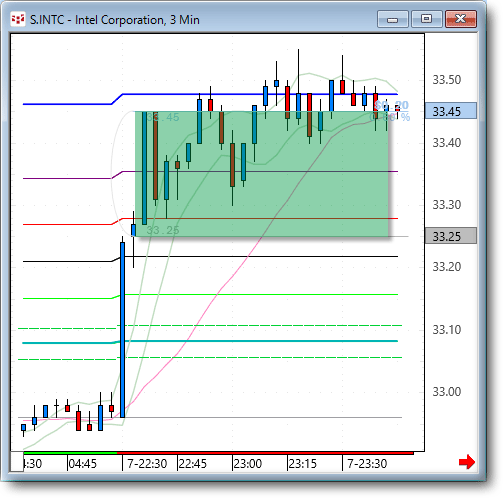Select the tall blue breakout candle

coord(123,330)
